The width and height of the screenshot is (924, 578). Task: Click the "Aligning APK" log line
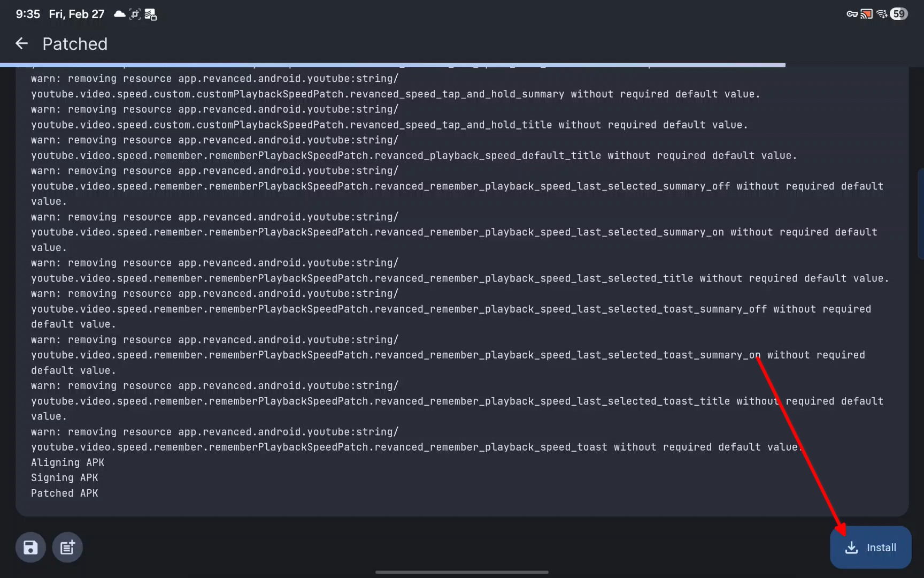point(67,462)
